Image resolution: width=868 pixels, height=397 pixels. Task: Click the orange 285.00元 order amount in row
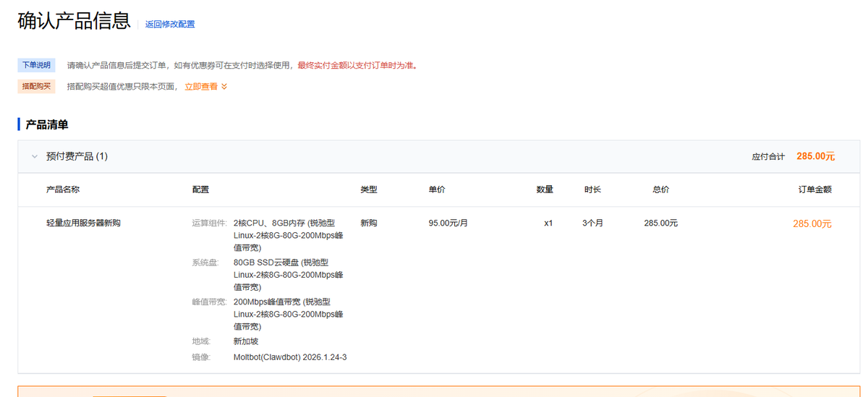tap(812, 224)
